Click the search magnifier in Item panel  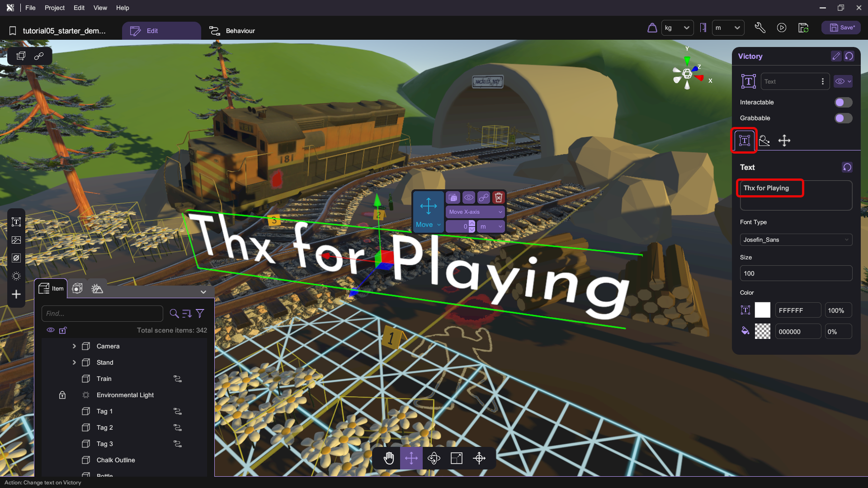[x=174, y=313]
